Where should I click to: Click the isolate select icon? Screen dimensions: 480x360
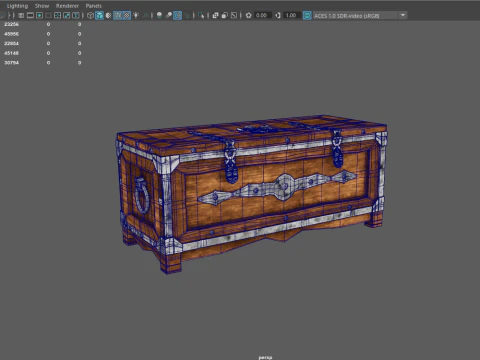pos(201,15)
